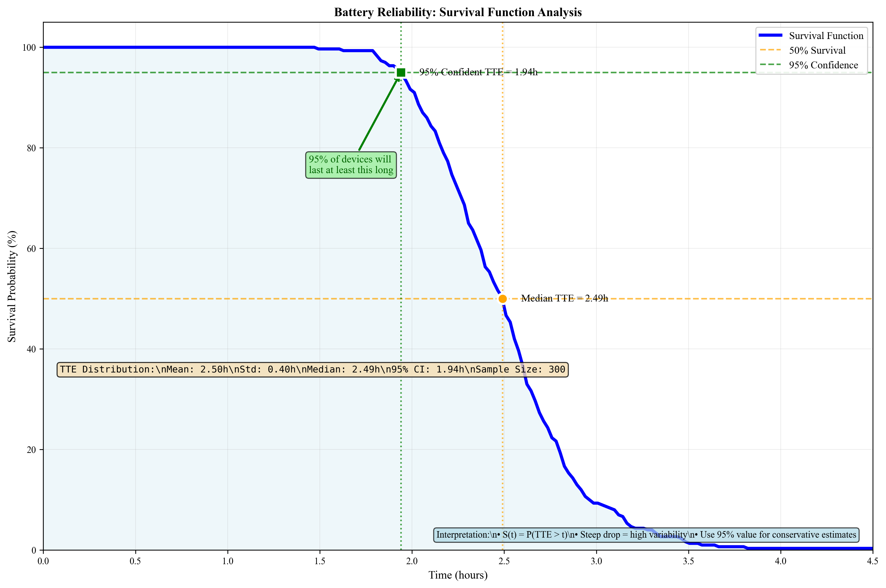The image size is (886, 588).
Task: Click the 'Time (hours)' axis label
Action: point(458,575)
